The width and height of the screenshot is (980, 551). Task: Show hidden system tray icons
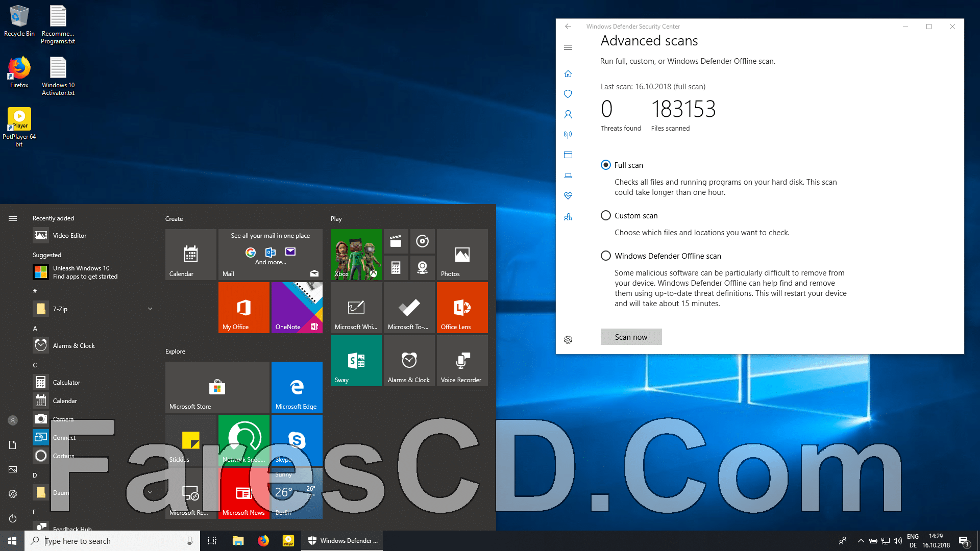tap(861, 541)
